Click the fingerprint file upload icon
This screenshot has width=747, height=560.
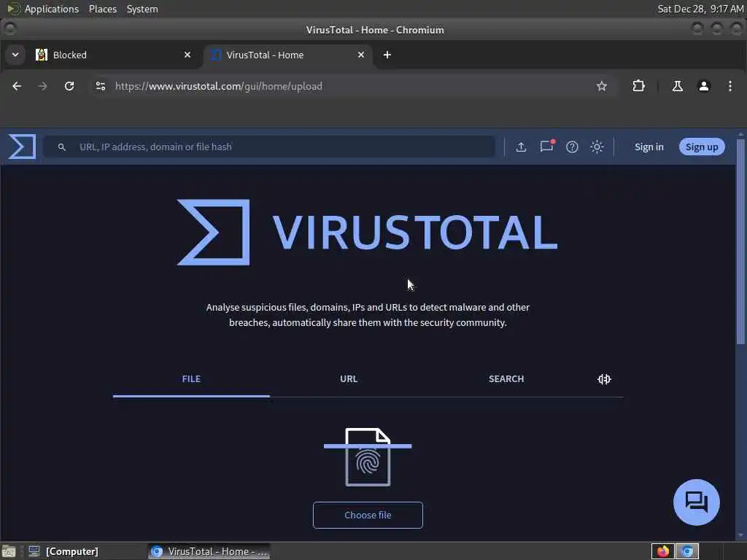368,456
